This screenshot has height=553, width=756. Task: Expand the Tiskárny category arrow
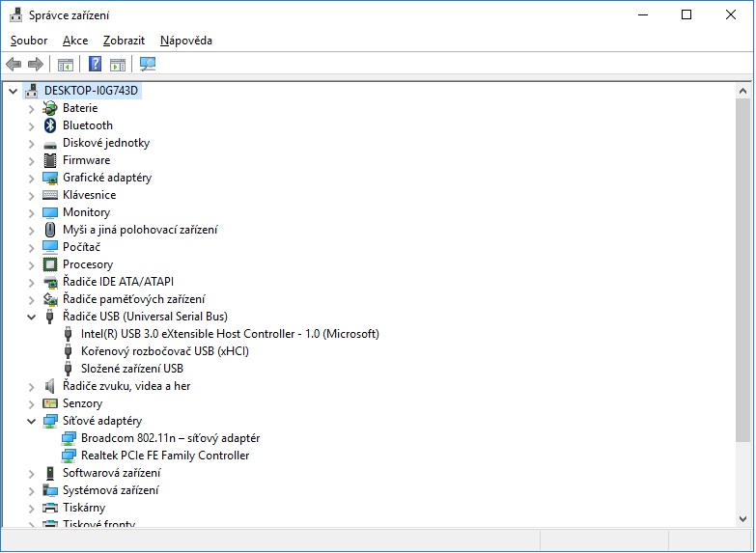pyautogui.click(x=31, y=508)
